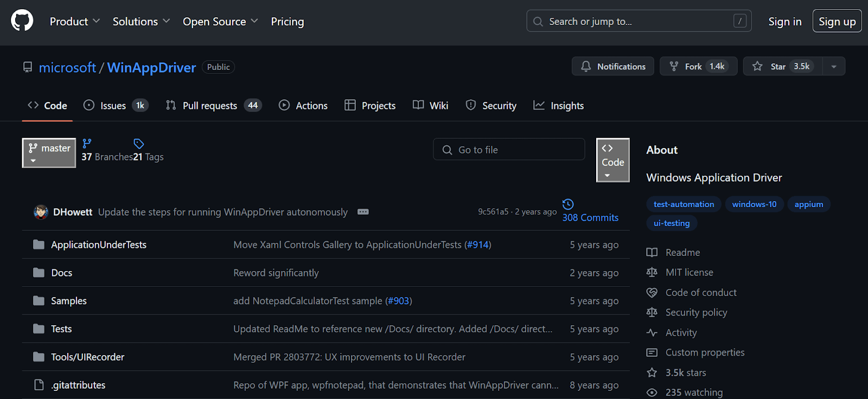Screen dimensions: 868x399
Task: Click the fork icon in Fork button
Action: coord(674,66)
